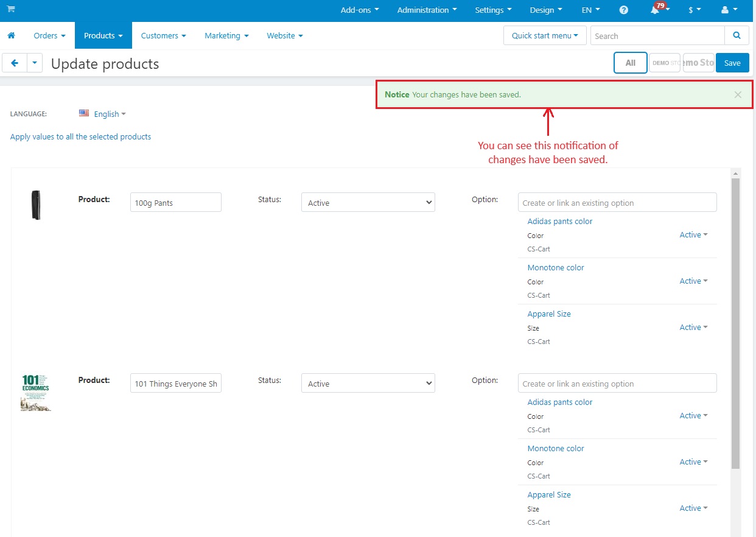The image size is (756, 537).
Task: Toggle Active status of 101 Things Apparel Size
Action: (693, 508)
